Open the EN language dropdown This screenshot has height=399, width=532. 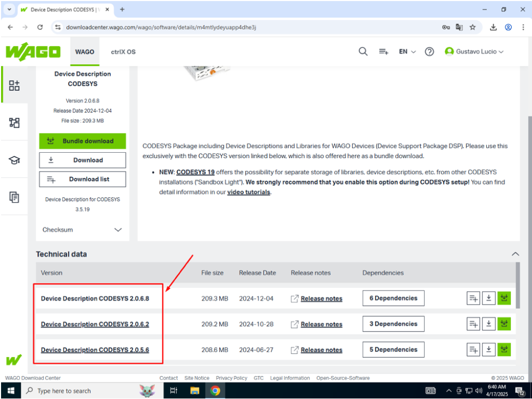(407, 52)
